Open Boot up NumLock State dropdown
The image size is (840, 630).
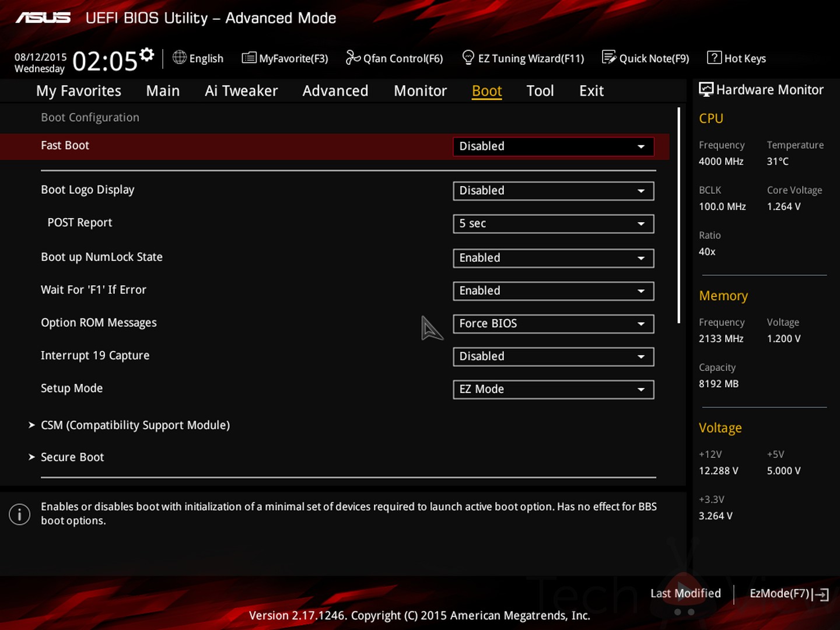point(553,258)
